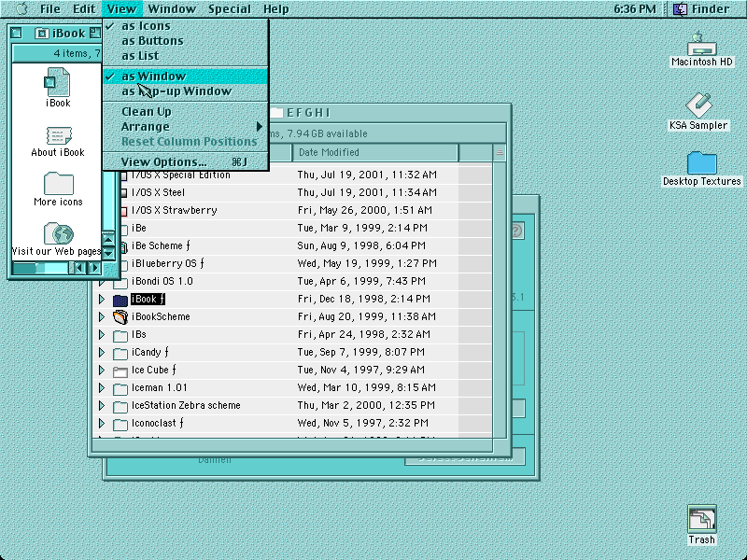Click iBook window scroll up arrow
Image resolution: width=747 pixels, height=560 pixels.
(108, 239)
